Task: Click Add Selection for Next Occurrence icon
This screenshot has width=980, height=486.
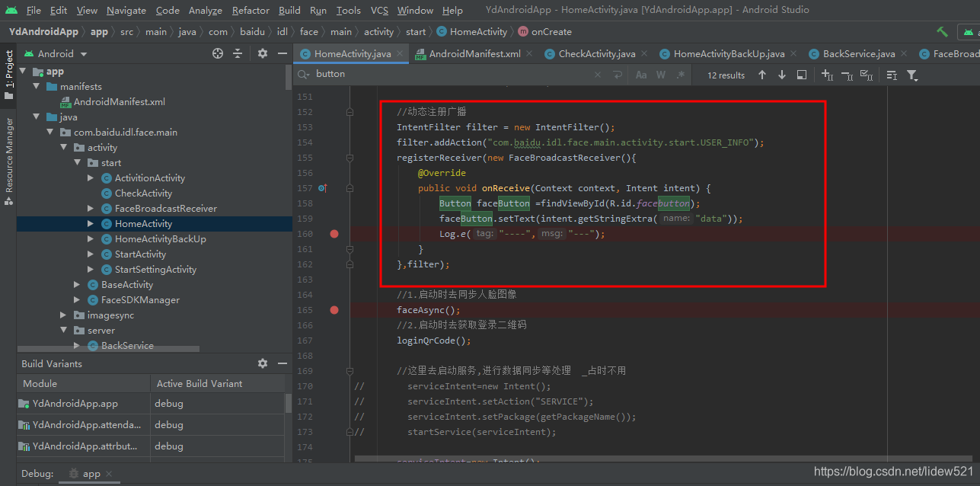Action: 827,75
